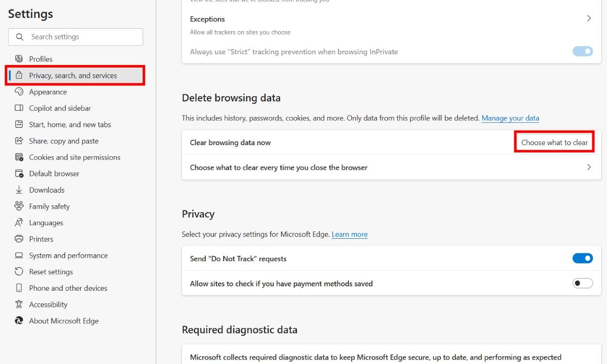Follow the Manage your data link
Viewport: 607px width, 364px height.
click(x=510, y=118)
